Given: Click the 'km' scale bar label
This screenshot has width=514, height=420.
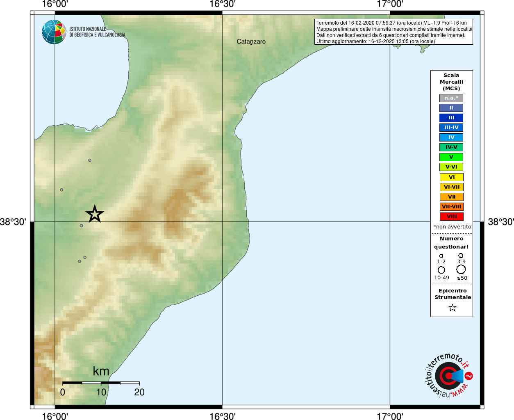Looking at the screenshot, I should click(101, 371).
